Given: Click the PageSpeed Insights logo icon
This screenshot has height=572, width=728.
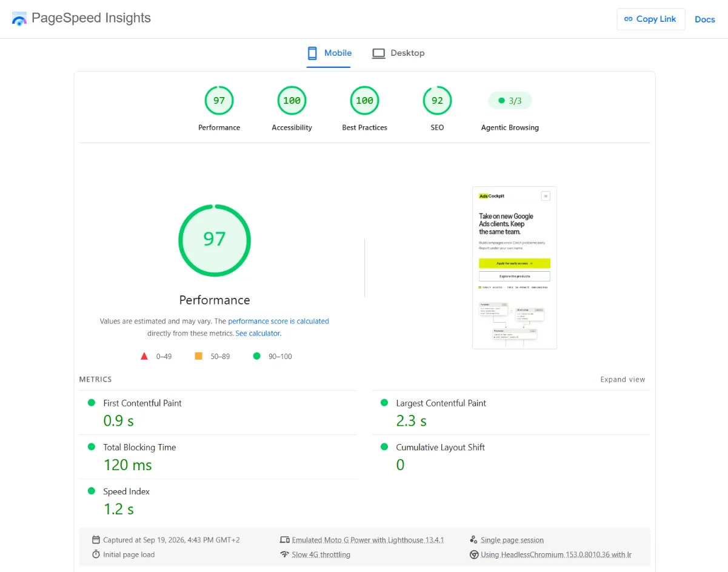Looking at the screenshot, I should point(19,18).
